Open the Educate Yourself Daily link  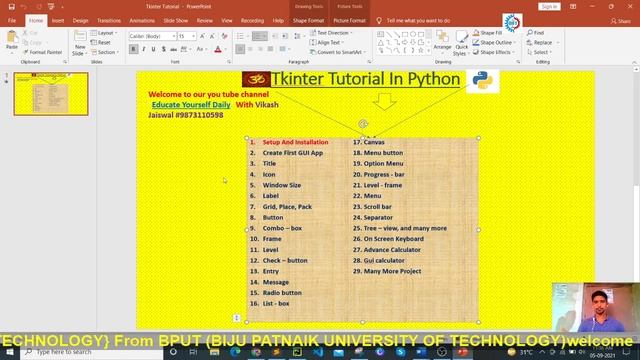(x=191, y=105)
